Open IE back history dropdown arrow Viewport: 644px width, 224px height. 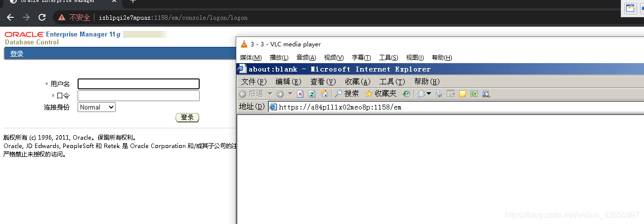(x=270, y=94)
